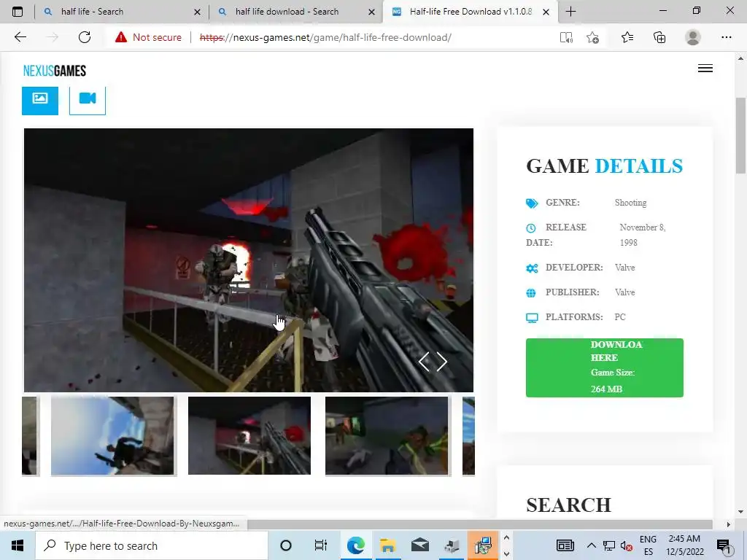Close the Half-life Free Download tab
This screenshot has height=560, width=747.
[546, 12]
